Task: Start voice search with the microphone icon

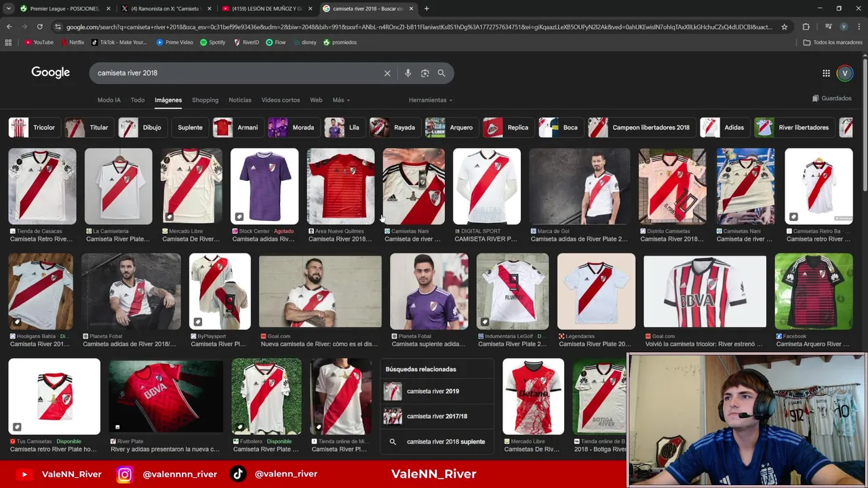Action: coord(408,73)
